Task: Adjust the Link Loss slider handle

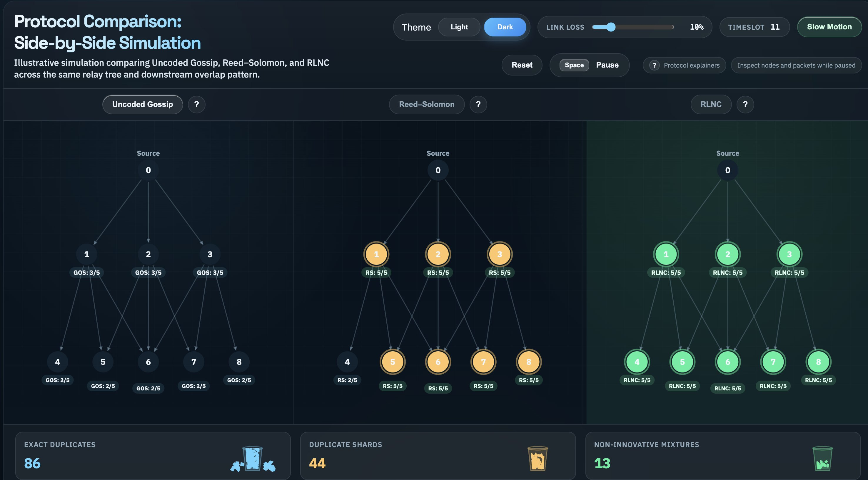Action: pyautogui.click(x=611, y=27)
